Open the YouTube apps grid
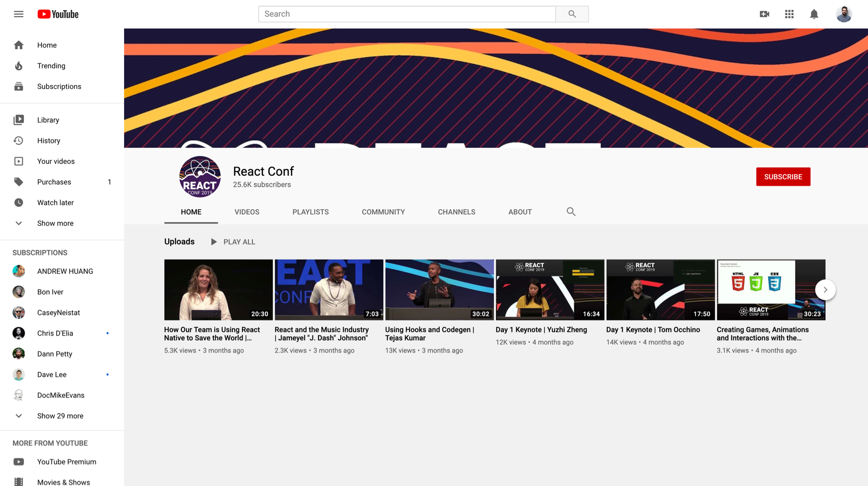The width and height of the screenshot is (868, 486). click(789, 14)
